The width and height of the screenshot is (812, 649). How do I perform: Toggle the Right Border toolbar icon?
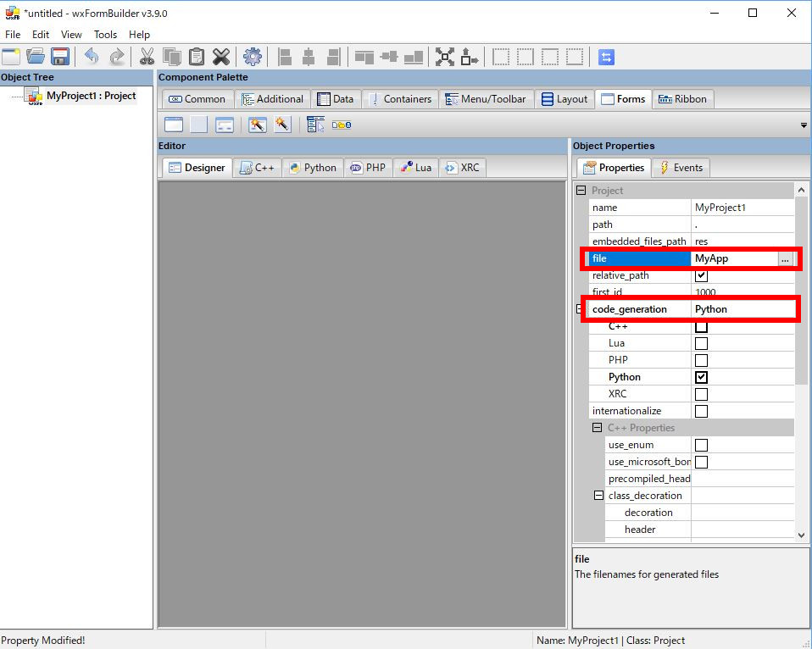click(526, 57)
